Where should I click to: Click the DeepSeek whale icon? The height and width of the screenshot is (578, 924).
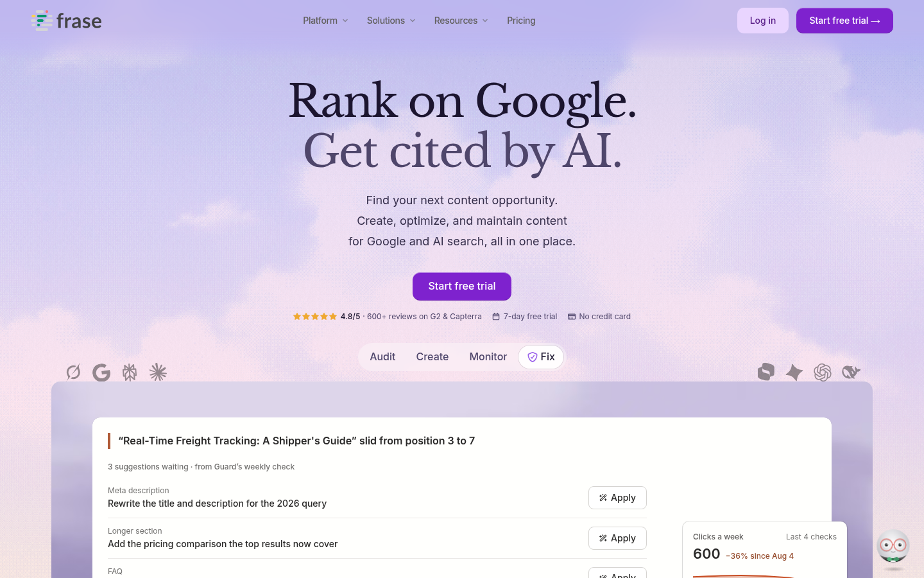851,372
